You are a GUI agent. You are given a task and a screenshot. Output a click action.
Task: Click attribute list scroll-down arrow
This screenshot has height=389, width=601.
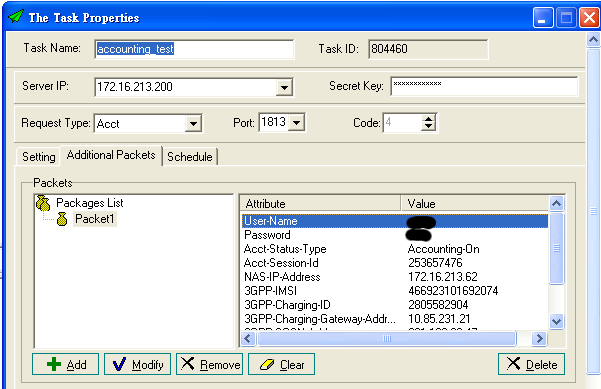coord(557,321)
